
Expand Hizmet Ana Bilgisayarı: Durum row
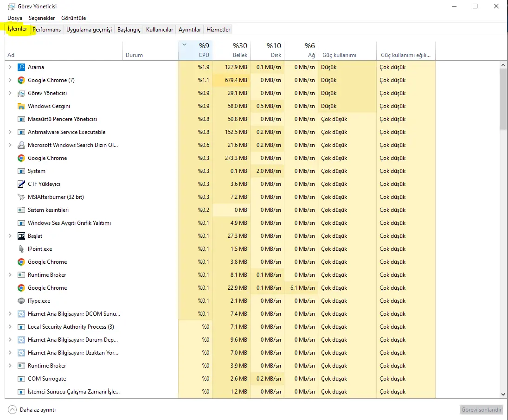click(x=10, y=340)
